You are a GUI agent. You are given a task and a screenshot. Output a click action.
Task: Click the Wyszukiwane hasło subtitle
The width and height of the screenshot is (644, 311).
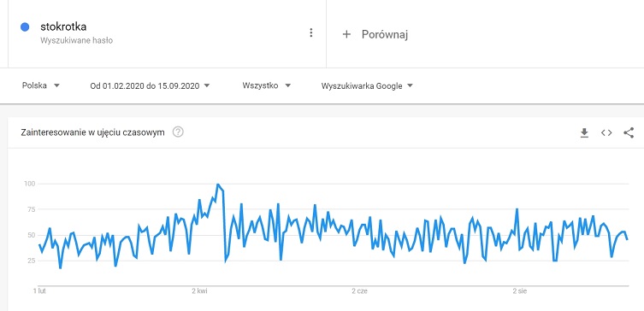pyautogui.click(x=77, y=41)
